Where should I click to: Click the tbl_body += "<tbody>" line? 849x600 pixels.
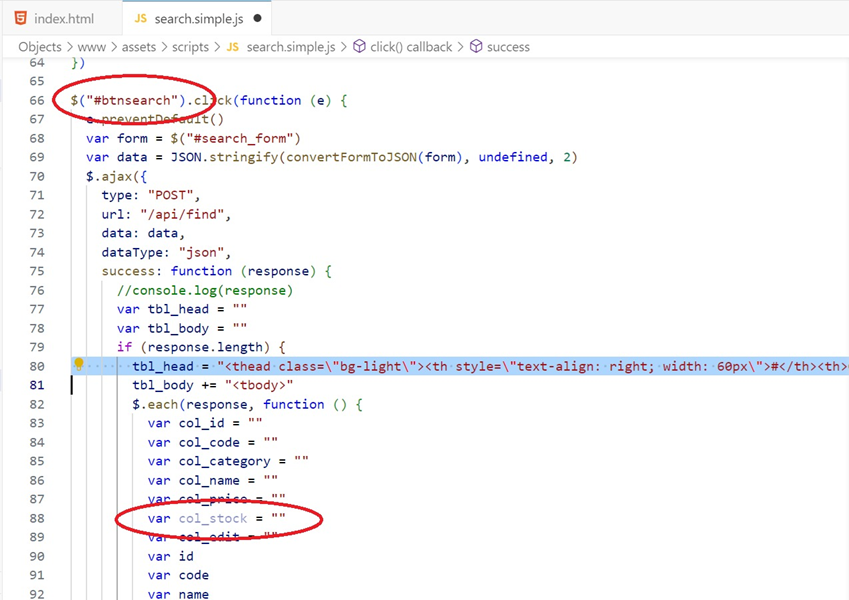tap(212, 386)
